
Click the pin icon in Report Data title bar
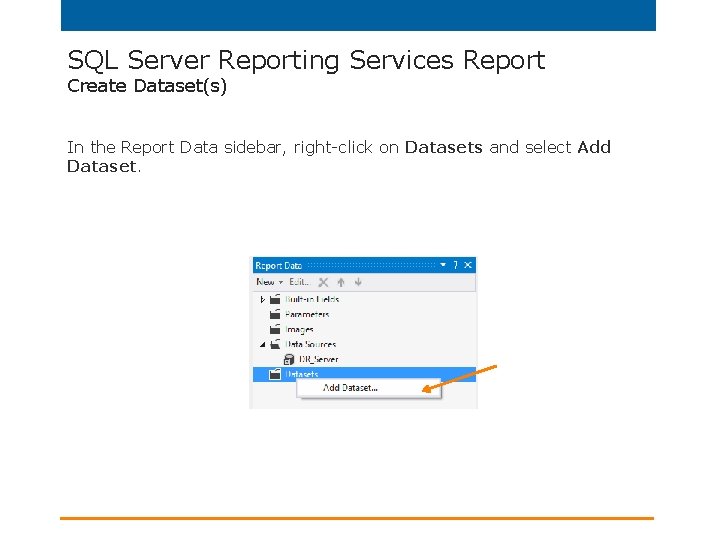coord(455,265)
